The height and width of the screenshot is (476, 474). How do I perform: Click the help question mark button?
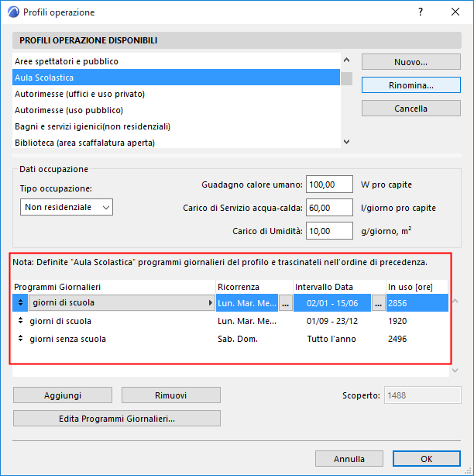[421, 12]
